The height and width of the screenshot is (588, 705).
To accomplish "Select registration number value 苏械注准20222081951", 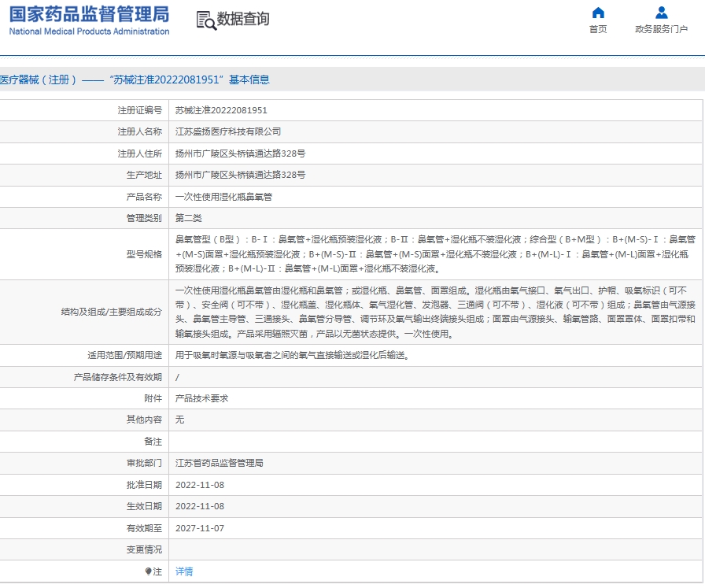I will pyautogui.click(x=221, y=110).
